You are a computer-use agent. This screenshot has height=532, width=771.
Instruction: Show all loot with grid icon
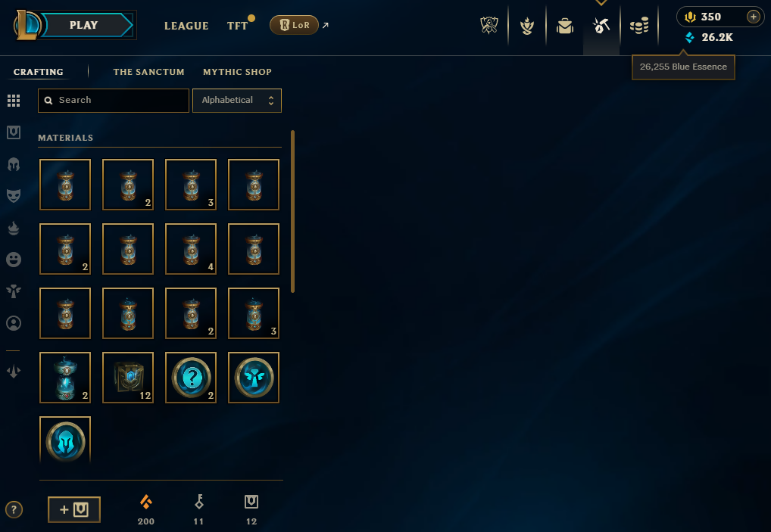14,101
